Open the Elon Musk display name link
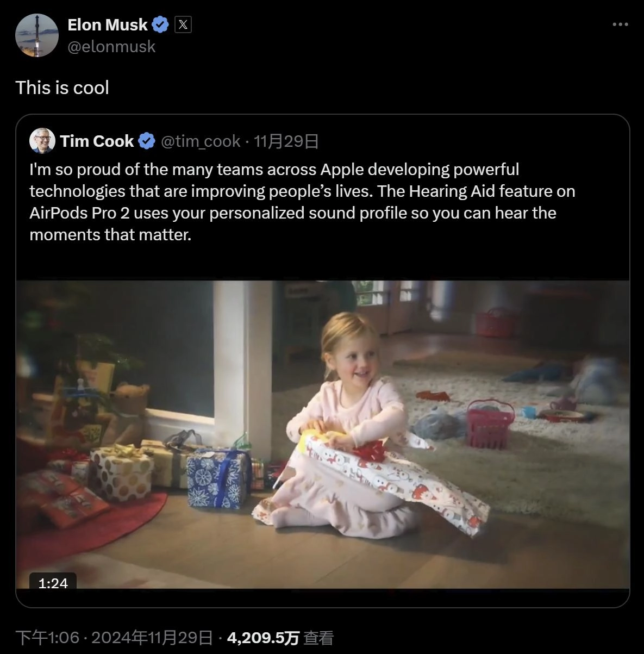The height and width of the screenshot is (654, 644). 108,24
